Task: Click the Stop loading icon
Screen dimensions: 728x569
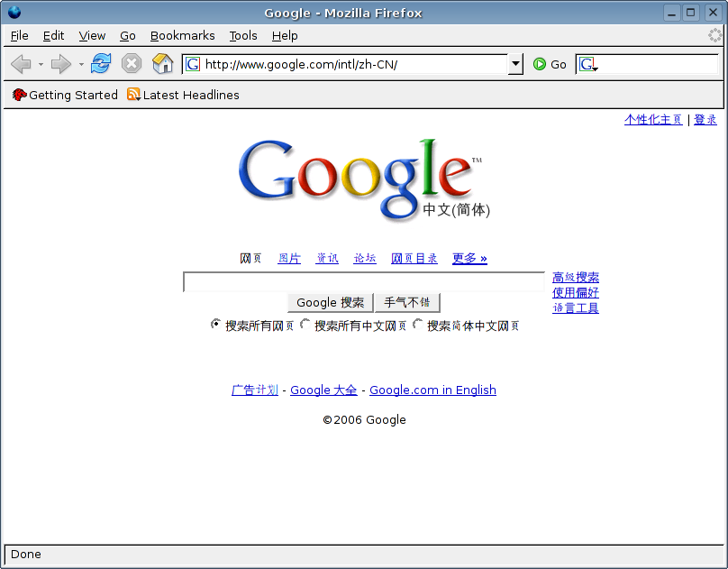Action: coord(132,64)
